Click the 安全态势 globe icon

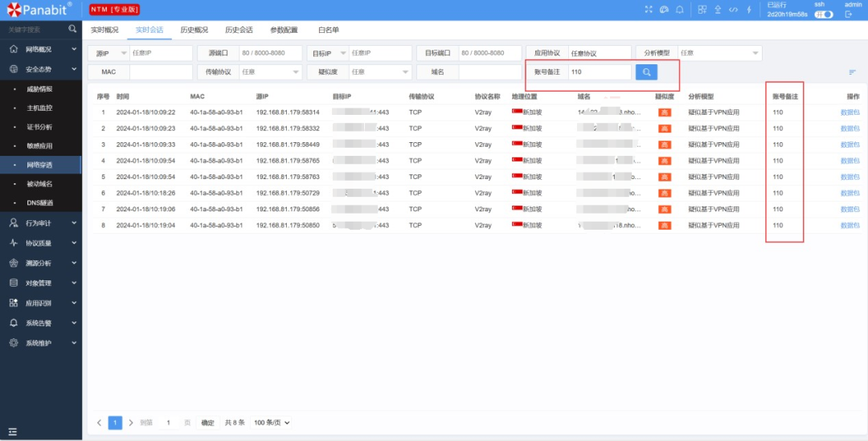[x=14, y=69]
